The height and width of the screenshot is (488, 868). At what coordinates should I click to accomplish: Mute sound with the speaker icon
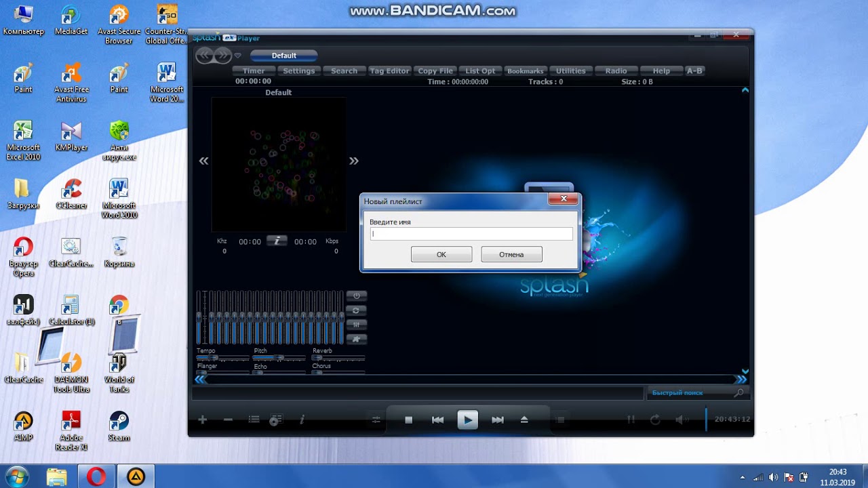pyautogui.click(x=682, y=420)
